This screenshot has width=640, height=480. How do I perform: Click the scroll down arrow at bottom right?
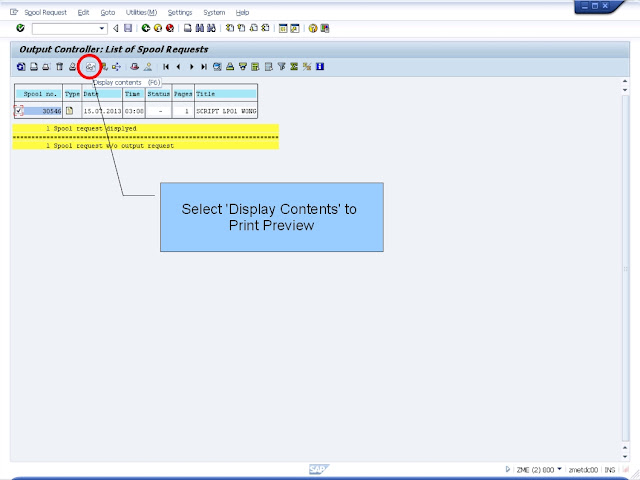click(x=625, y=456)
